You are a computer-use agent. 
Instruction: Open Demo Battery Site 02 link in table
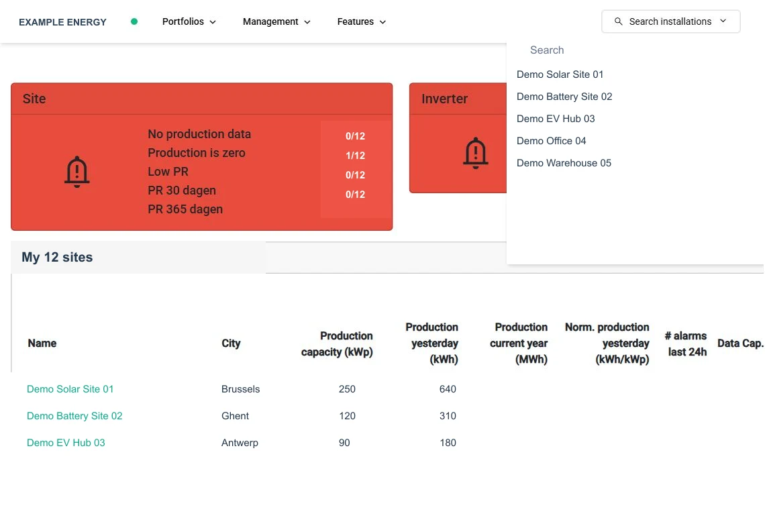(74, 416)
